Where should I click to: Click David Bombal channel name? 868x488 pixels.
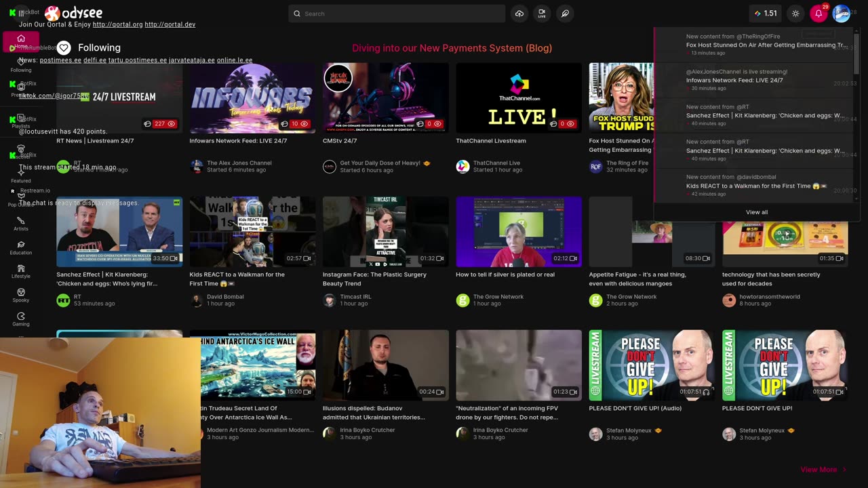tap(226, 296)
